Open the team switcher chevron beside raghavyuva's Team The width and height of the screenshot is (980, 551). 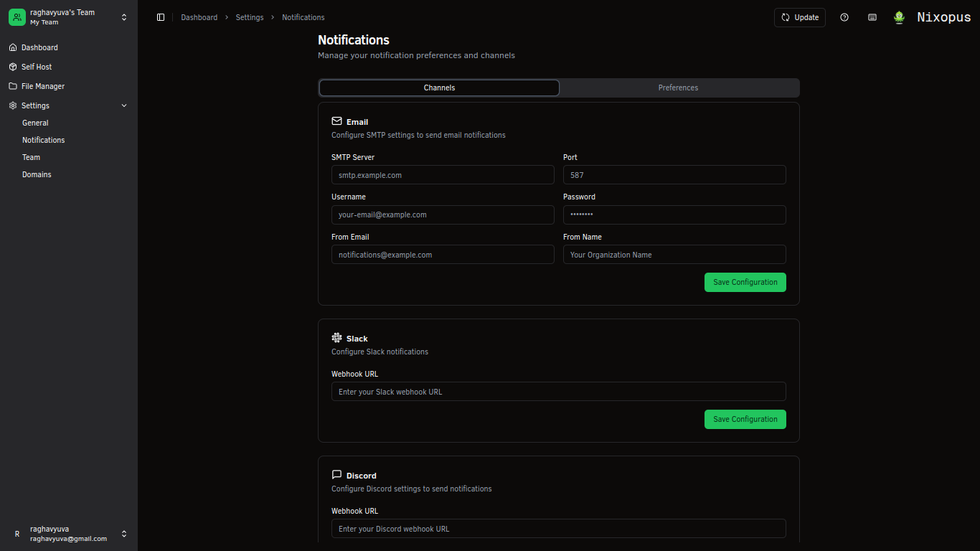click(x=124, y=17)
